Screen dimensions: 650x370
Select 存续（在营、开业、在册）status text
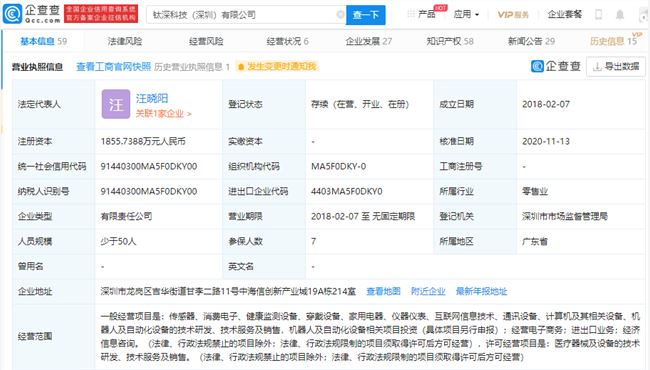[360, 104]
